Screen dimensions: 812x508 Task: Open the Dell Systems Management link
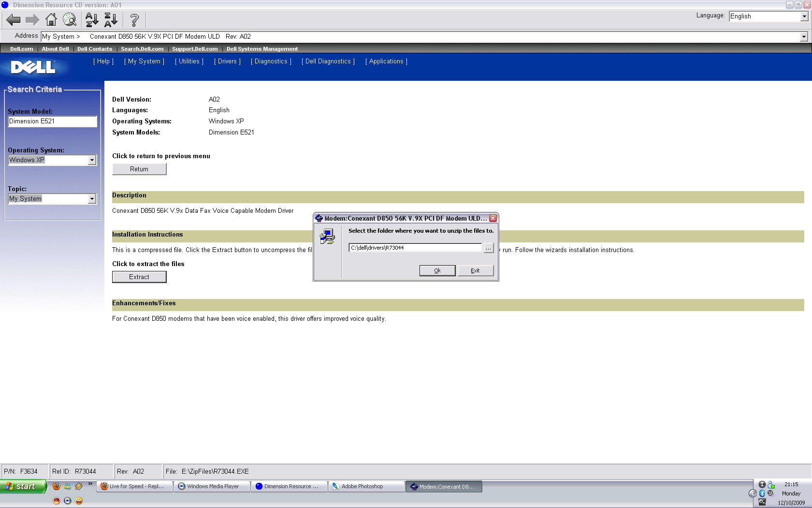(262, 49)
